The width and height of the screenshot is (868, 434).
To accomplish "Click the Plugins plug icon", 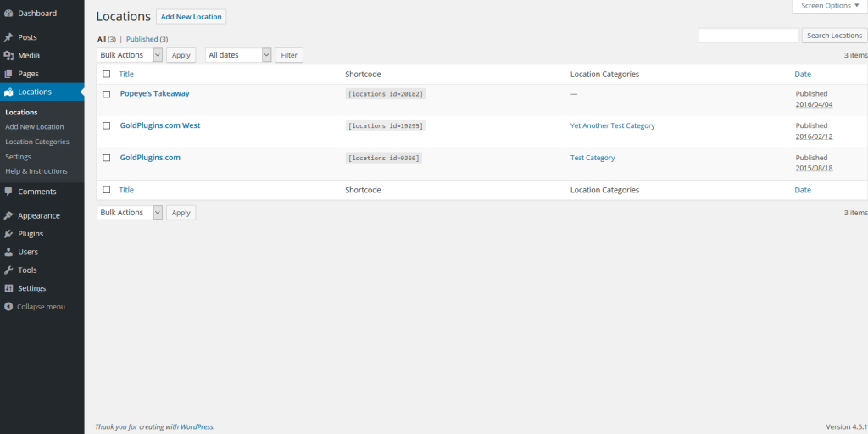I will 8,234.
